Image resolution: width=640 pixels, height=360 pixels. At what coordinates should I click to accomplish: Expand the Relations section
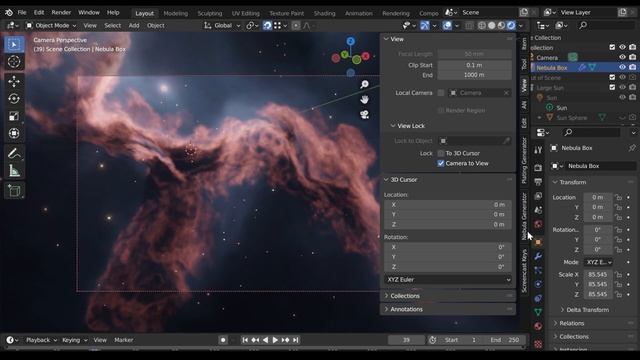point(571,323)
